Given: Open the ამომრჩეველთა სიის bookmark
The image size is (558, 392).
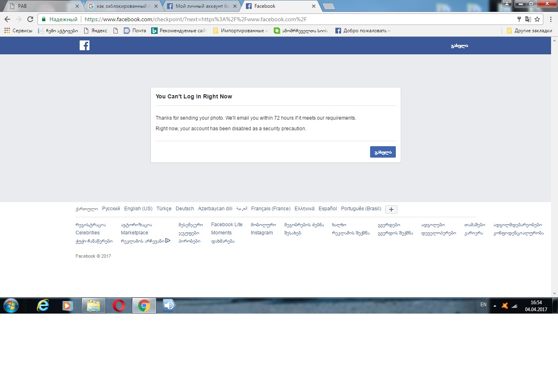Looking at the screenshot, I should 301,31.
